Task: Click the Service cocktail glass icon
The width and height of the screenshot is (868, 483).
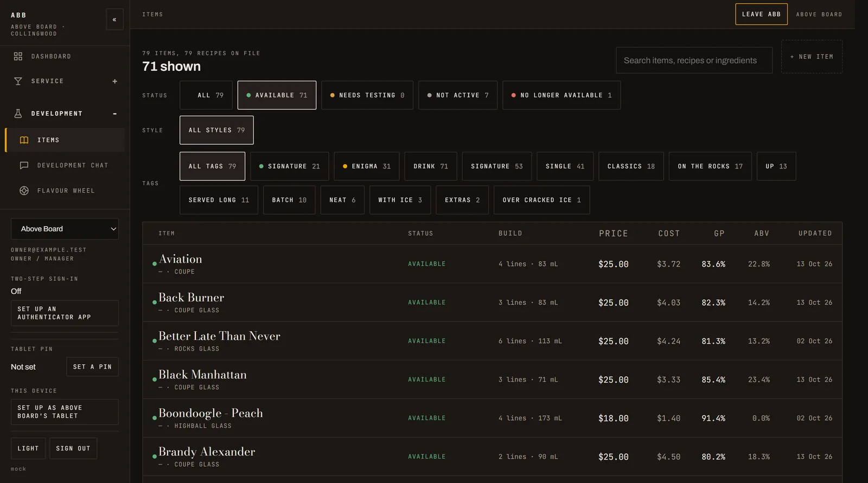Action: (18, 81)
